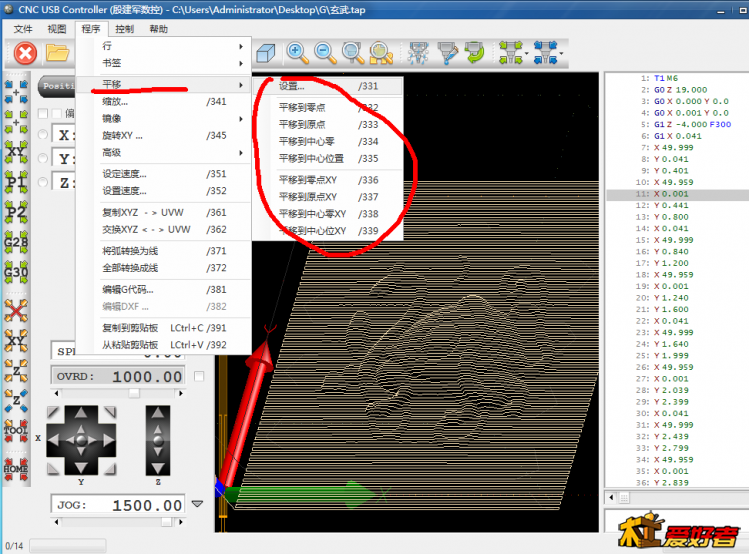
Task: Expand the 镜像 submenu
Action: click(163, 118)
